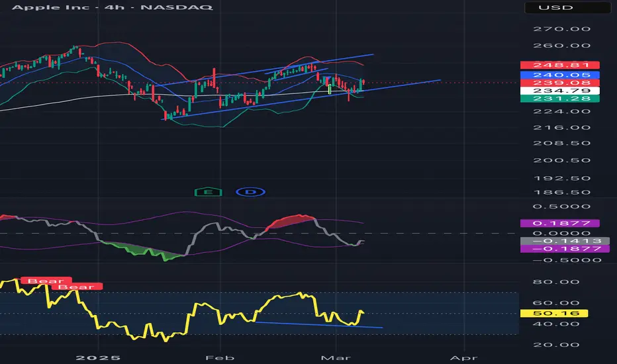Screen dimensions: 617x364
Task: Click the second lower 'Bear' divergence label
Action: point(77,287)
